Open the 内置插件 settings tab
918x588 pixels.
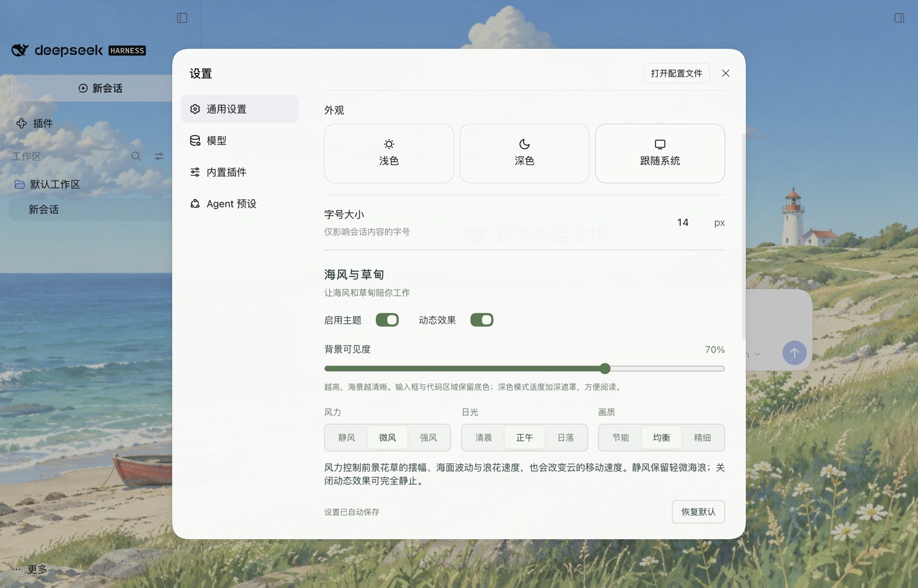tap(239, 172)
